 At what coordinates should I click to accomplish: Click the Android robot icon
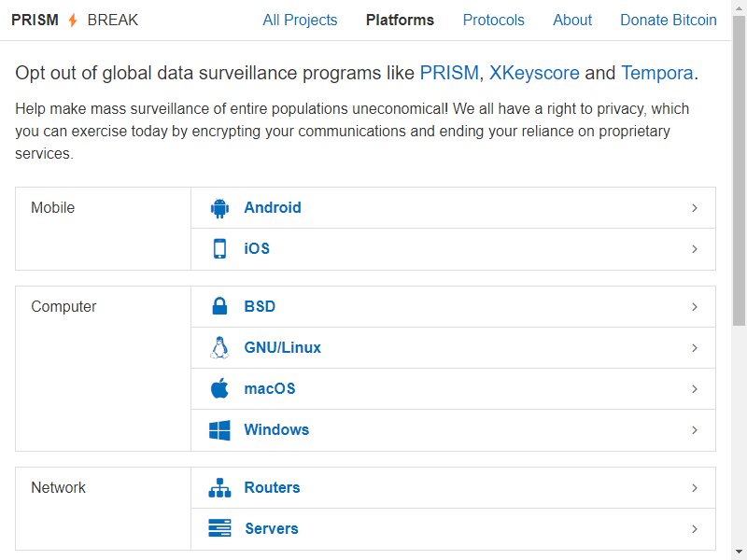click(219, 208)
